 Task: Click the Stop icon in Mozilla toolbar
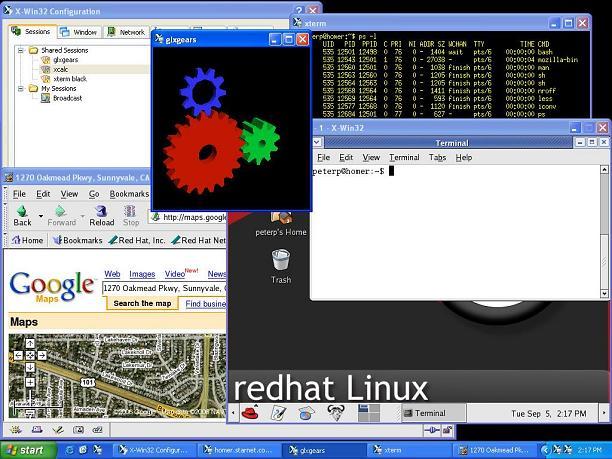click(130, 211)
